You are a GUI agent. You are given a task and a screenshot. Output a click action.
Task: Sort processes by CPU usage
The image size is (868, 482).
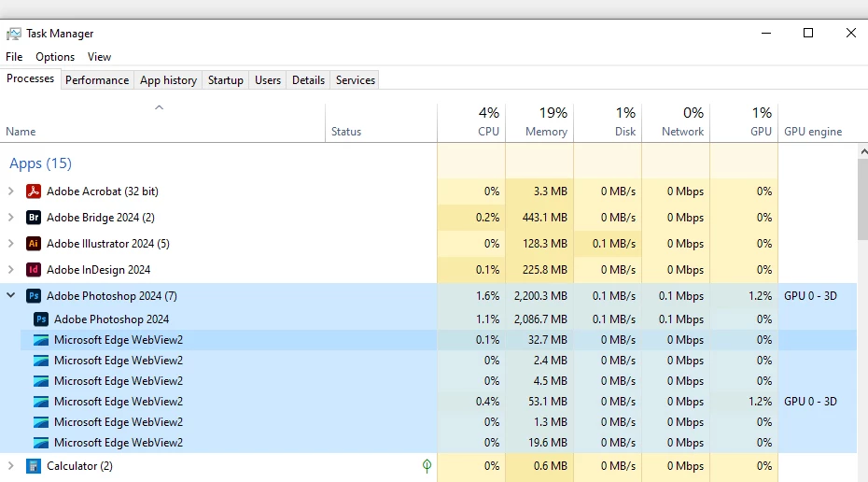[x=471, y=123]
